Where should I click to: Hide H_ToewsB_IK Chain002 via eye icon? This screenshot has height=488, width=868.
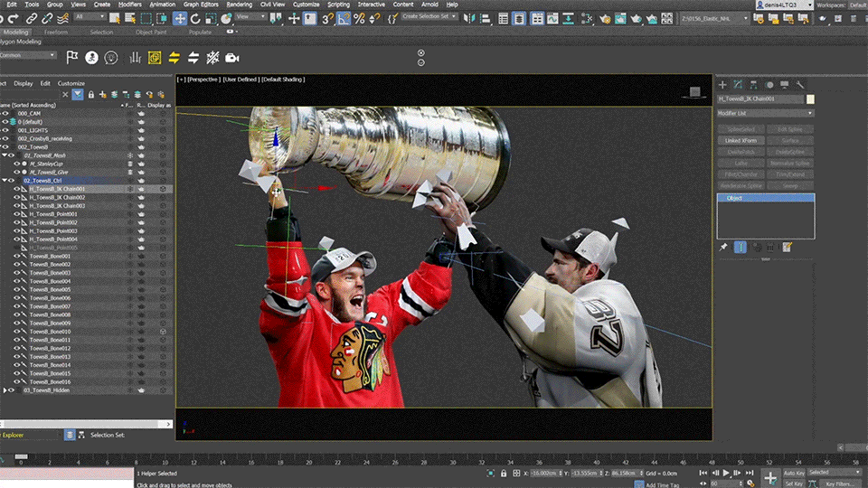tap(16, 198)
